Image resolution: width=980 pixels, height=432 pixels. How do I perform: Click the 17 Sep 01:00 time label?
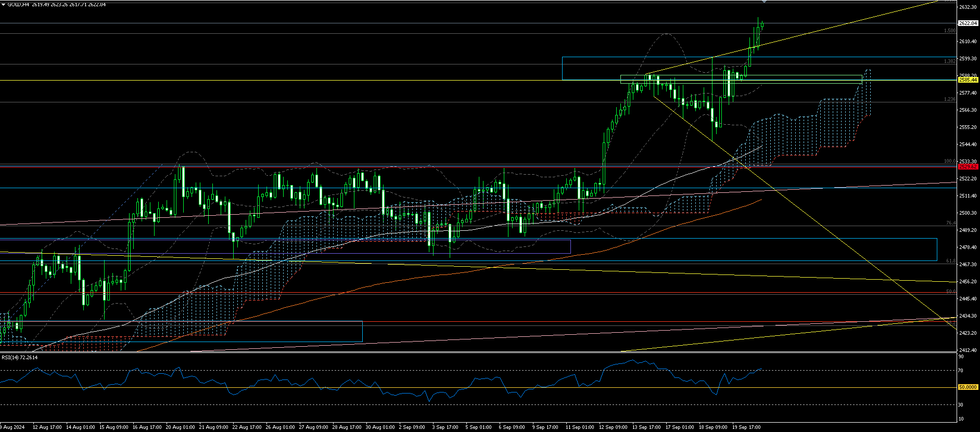pyautogui.click(x=680, y=427)
